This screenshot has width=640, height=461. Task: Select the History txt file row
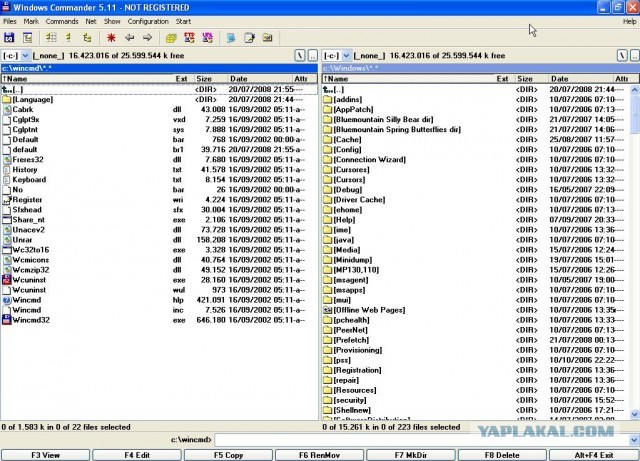(x=159, y=169)
